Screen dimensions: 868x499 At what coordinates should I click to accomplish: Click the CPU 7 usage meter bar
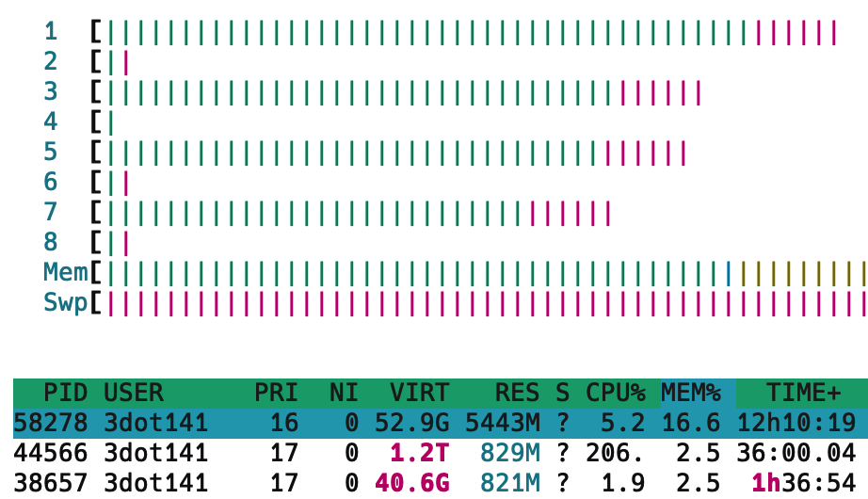358,213
